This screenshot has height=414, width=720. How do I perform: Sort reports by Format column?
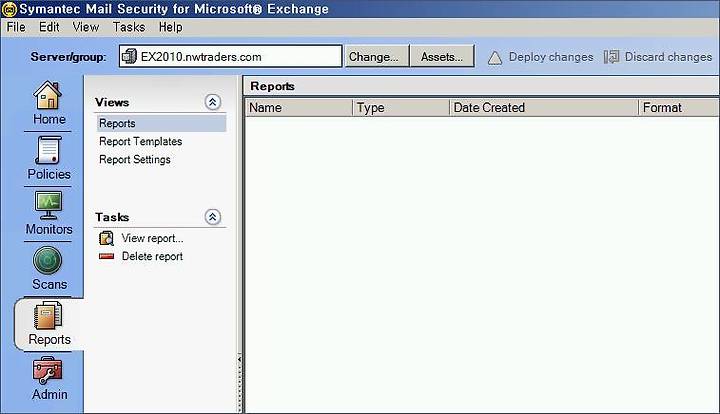click(679, 107)
